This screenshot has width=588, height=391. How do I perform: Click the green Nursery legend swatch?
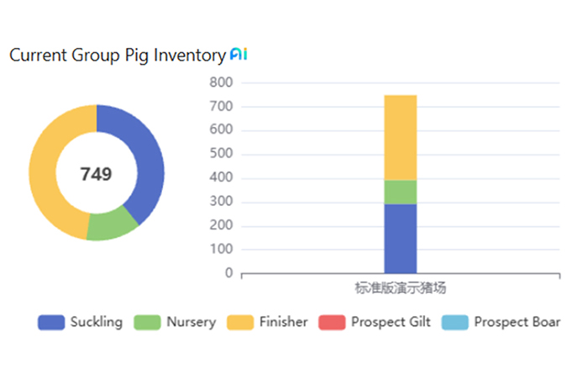pos(147,322)
